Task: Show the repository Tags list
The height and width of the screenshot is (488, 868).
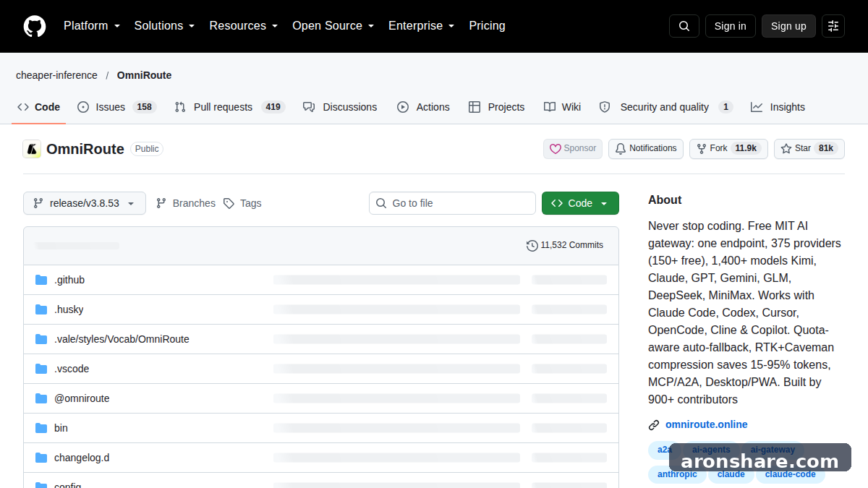Action: click(x=242, y=203)
